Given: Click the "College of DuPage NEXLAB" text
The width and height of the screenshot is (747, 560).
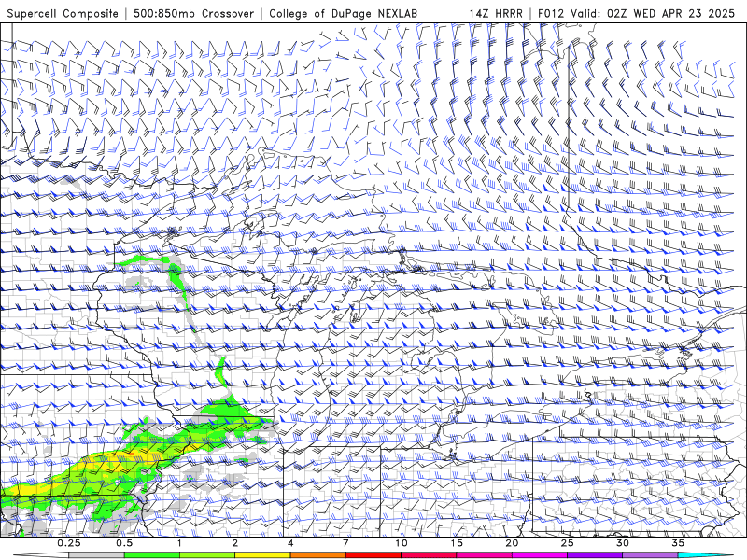Looking at the screenshot, I should (x=343, y=14).
